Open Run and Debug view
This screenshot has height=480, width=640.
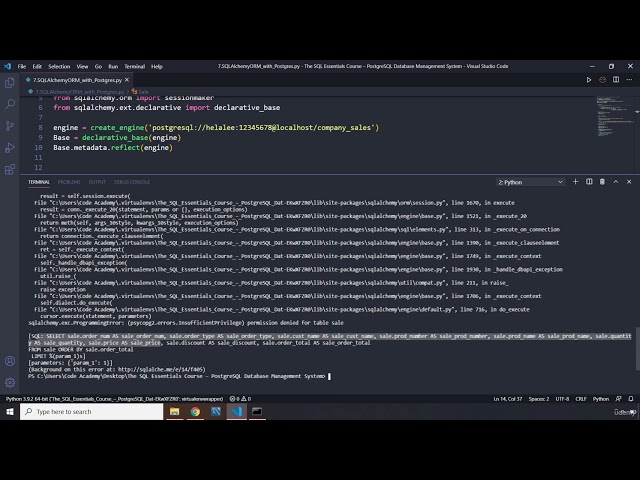[10, 147]
